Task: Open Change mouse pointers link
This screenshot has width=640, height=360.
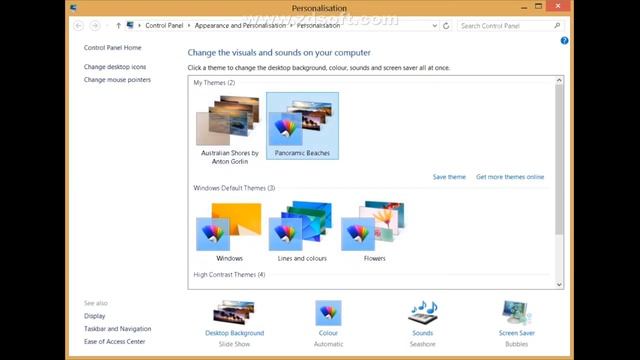Action: click(117, 80)
